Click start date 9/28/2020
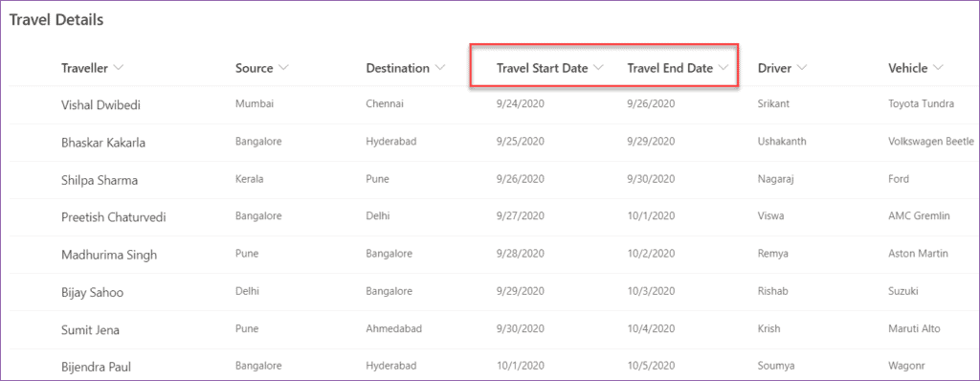 pos(520,254)
